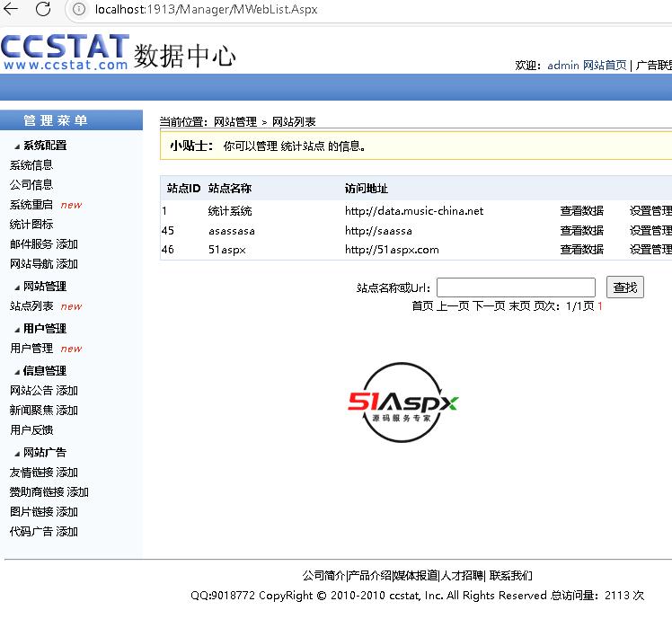Click the CCSTAT logo
Image resolution: width=672 pixels, height=619 pixels.
(x=65, y=52)
